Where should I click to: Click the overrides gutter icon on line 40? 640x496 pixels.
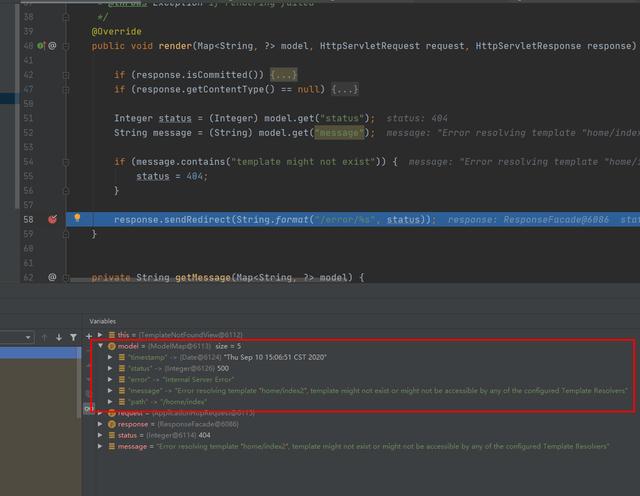tap(41, 46)
